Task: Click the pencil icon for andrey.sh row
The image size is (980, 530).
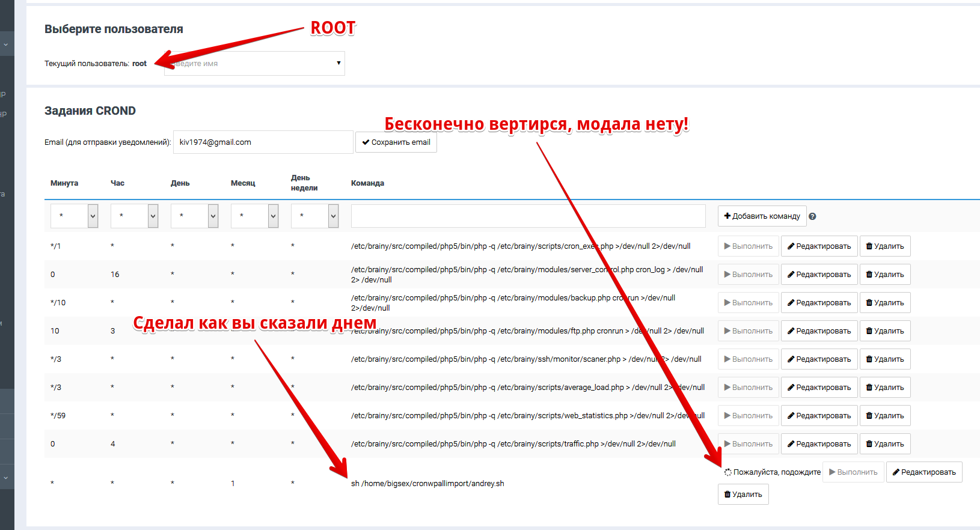Action: point(896,472)
